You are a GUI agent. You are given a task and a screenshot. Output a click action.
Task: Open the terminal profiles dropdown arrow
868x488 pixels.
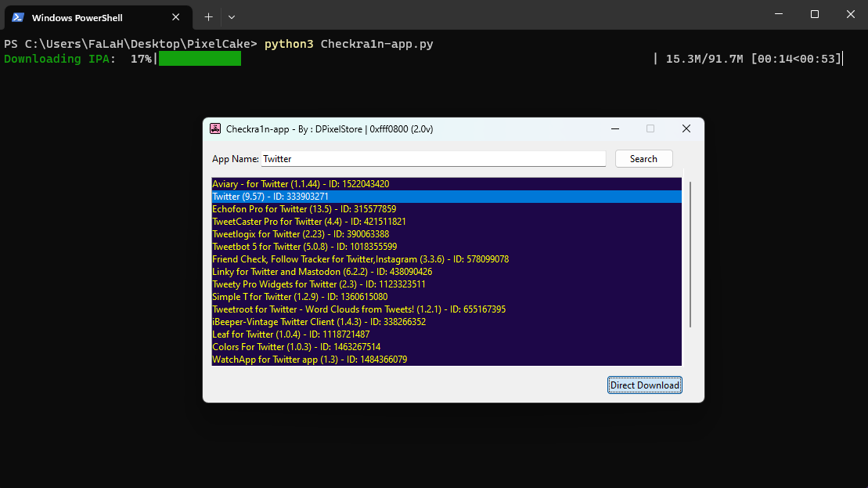tap(232, 17)
